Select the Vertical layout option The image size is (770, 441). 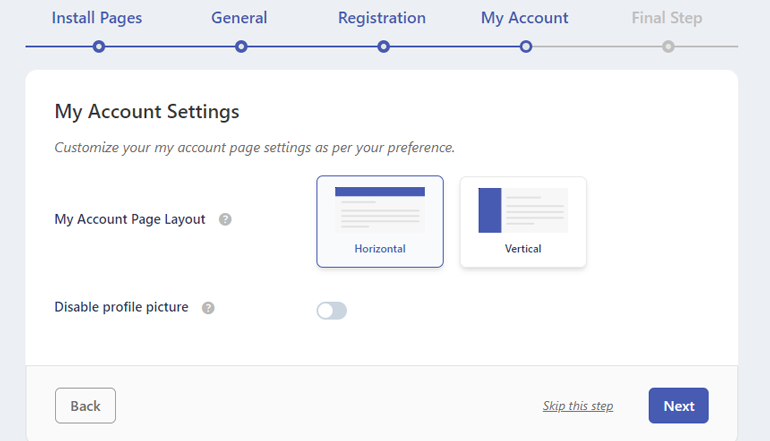(523, 221)
